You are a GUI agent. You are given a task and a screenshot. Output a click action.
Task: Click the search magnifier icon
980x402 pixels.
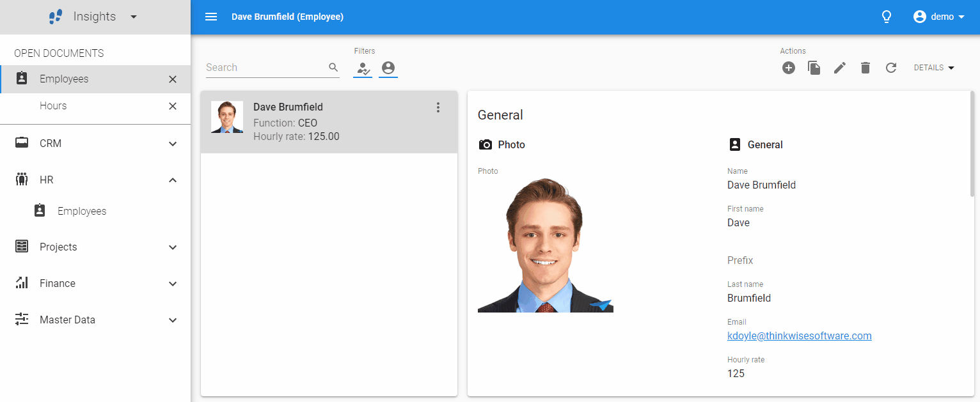coord(333,67)
